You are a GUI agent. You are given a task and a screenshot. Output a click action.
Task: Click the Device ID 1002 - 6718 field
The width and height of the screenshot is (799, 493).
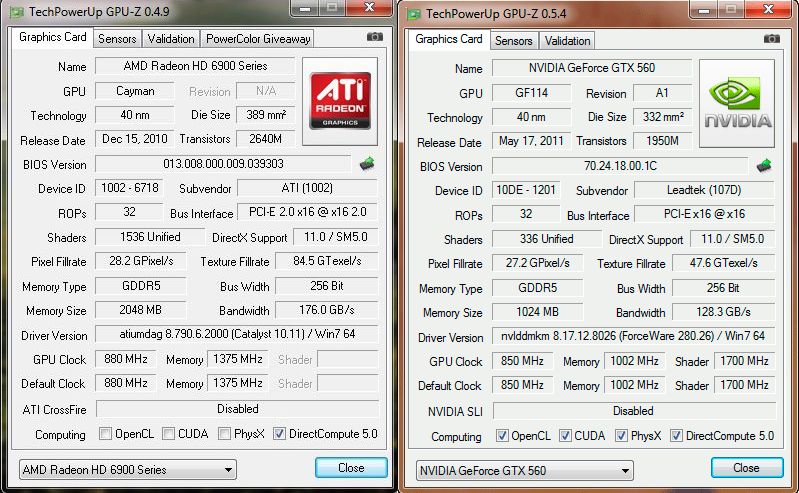[x=129, y=188]
